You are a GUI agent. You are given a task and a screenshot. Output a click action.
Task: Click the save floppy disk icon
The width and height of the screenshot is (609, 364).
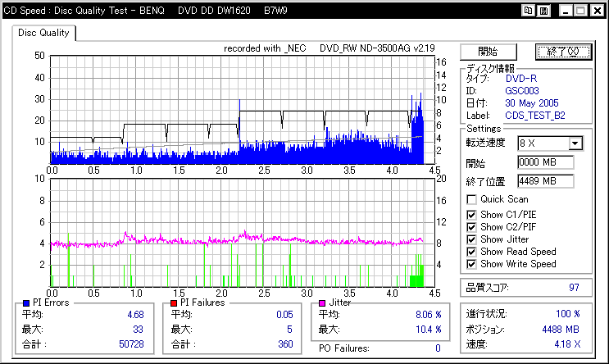pos(543,11)
